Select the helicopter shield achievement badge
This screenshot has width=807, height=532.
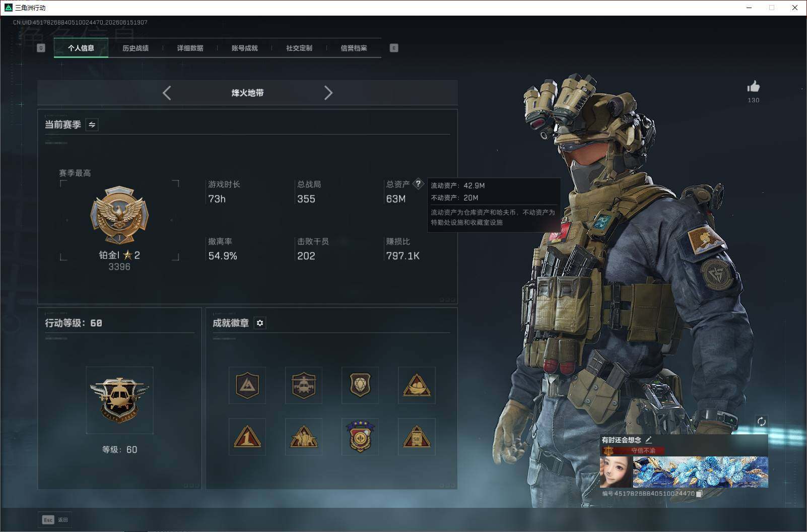[304, 385]
